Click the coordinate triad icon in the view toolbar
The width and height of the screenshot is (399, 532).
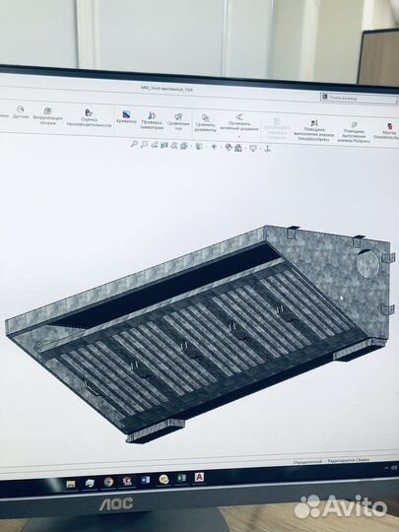[267, 149]
